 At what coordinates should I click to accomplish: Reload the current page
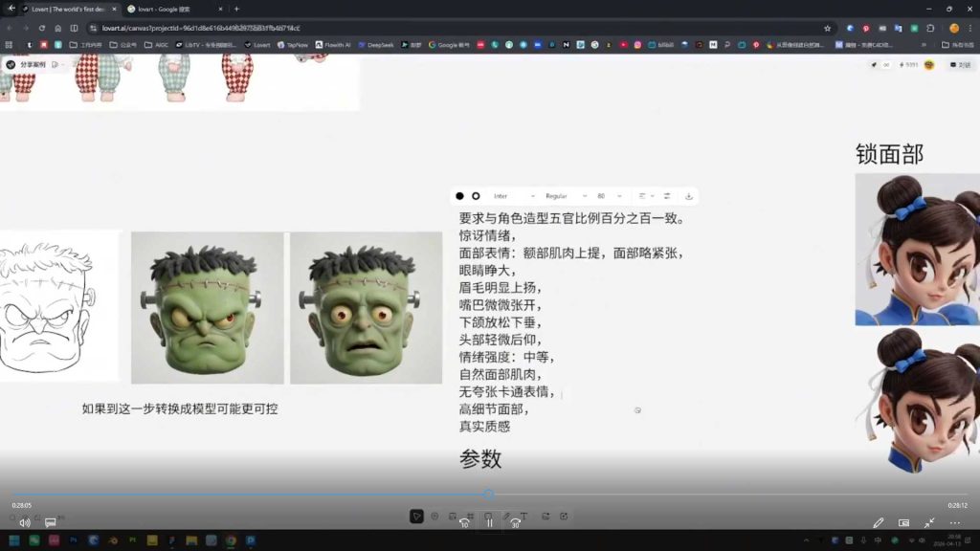pyautogui.click(x=42, y=28)
